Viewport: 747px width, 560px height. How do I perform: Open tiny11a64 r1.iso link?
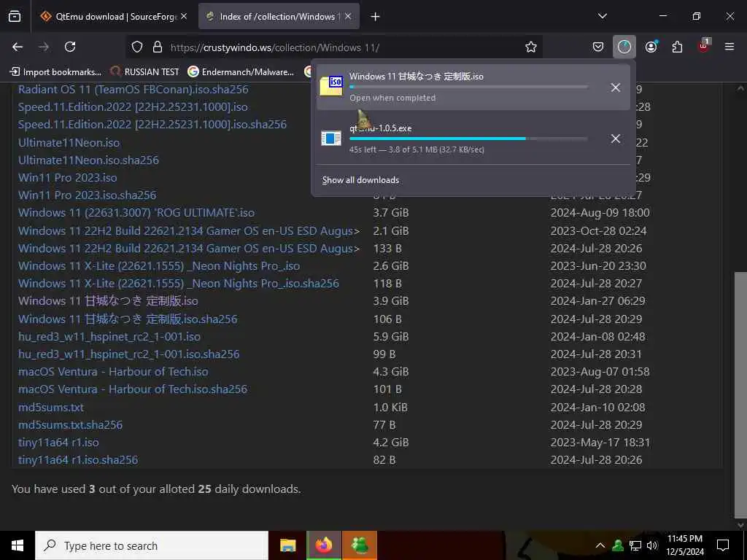click(x=58, y=443)
